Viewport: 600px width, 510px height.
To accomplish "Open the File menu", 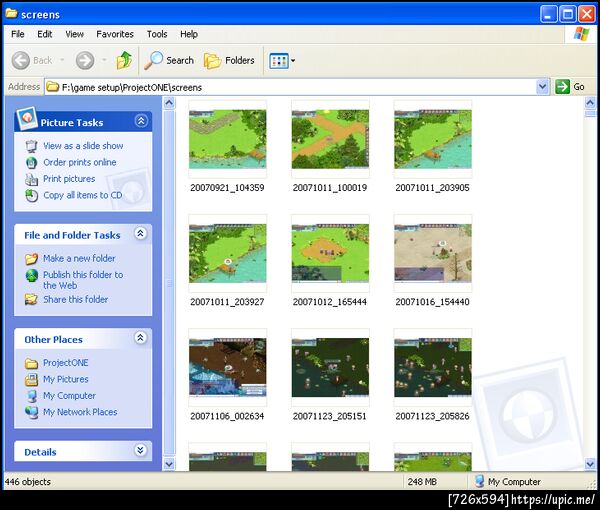I will click(18, 34).
